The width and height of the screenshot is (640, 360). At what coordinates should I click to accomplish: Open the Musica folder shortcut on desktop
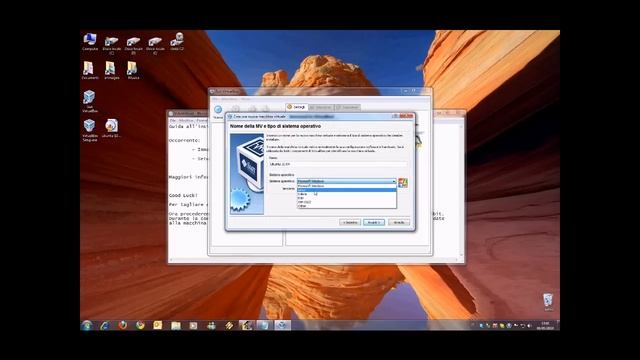click(x=133, y=70)
